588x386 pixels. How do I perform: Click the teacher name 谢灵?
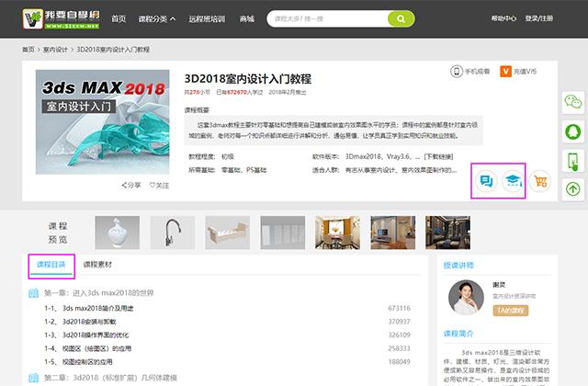[499, 285]
